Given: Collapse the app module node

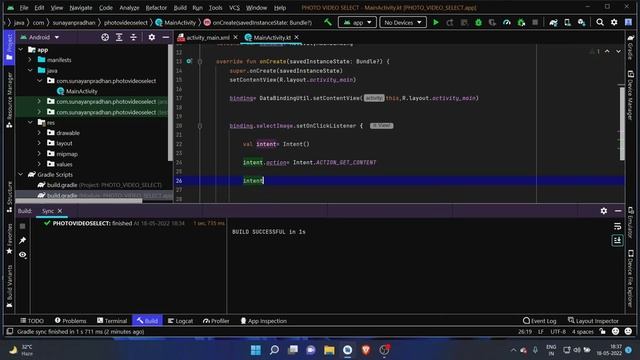Looking at the screenshot, I should [x=21, y=49].
